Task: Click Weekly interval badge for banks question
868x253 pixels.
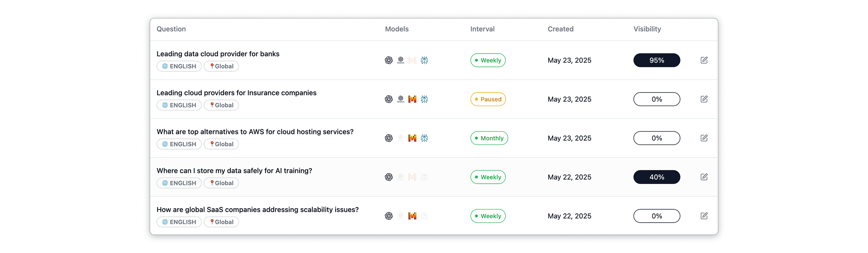Action: pyautogui.click(x=488, y=60)
